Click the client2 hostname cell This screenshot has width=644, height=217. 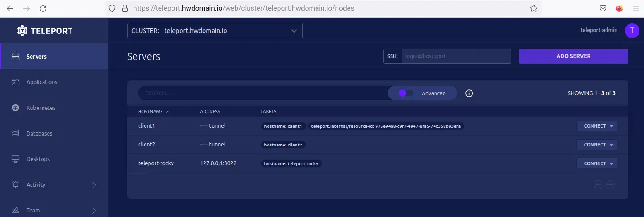pos(147,145)
